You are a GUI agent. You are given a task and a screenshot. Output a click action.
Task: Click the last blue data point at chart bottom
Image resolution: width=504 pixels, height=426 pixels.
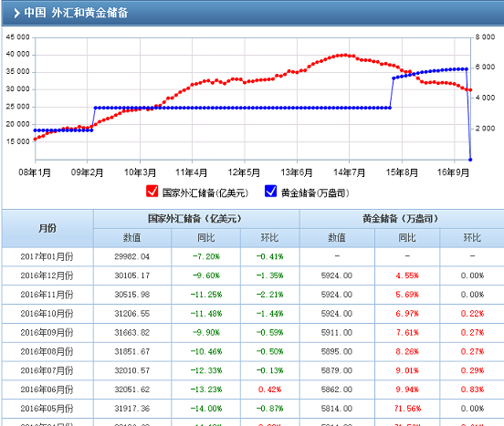[470, 160]
